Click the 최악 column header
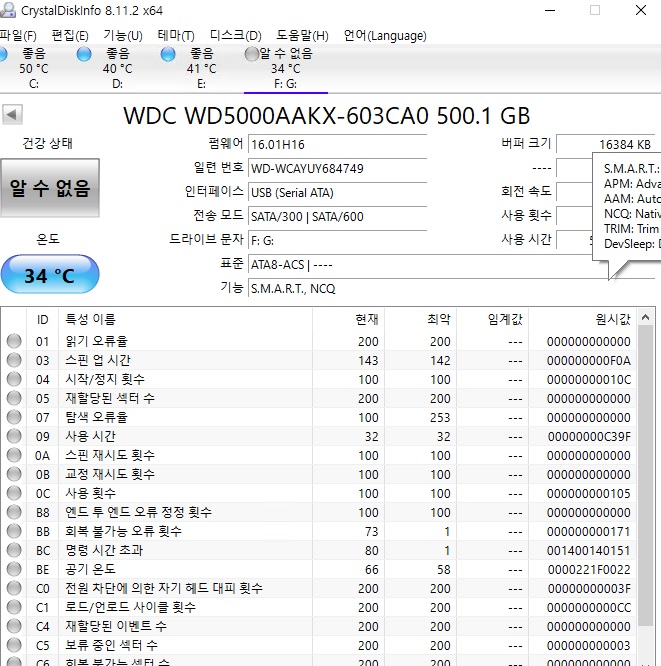This screenshot has width=661, height=666. point(421,319)
